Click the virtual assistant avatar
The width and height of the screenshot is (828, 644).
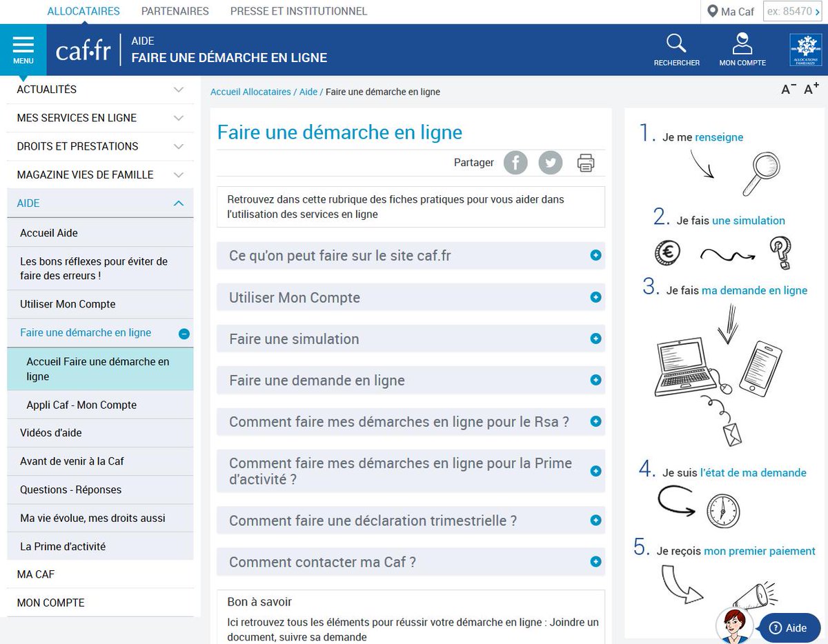[734, 626]
